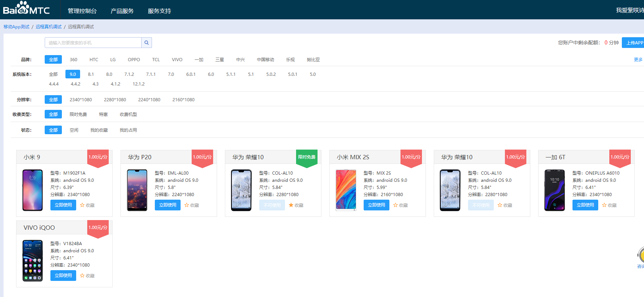Open 服务支持 menu

point(159,11)
